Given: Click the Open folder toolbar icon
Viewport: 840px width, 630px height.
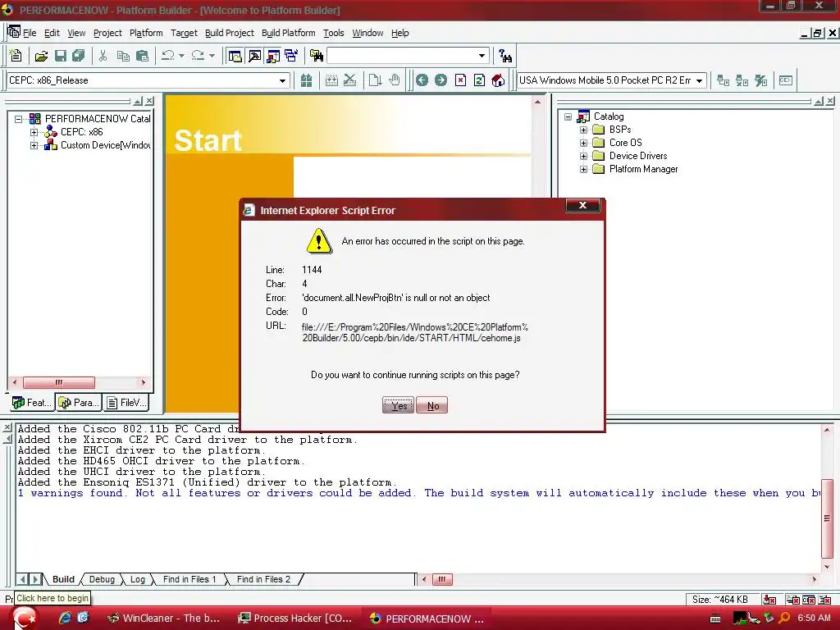Looking at the screenshot, I should pos(41,56).
